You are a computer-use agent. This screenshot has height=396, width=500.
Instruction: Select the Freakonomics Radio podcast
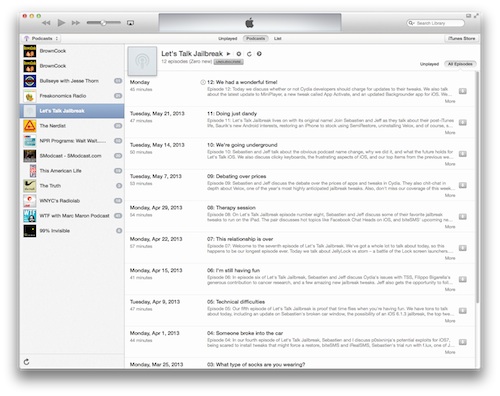[x=72, y=96]
